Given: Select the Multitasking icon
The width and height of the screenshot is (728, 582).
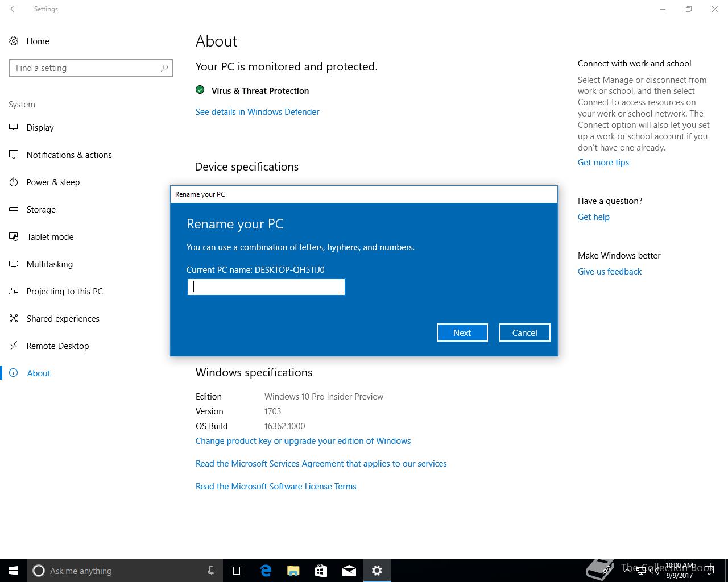Looking at the screenshot, I should [x=14, y=264].
